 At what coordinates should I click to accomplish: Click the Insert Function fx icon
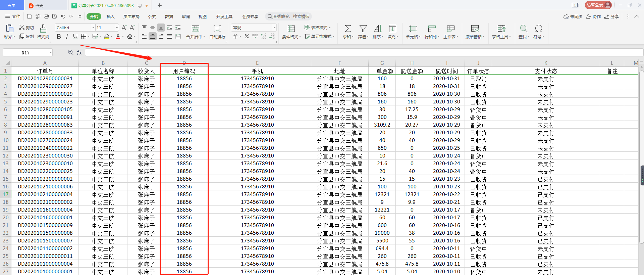point(79,52)
